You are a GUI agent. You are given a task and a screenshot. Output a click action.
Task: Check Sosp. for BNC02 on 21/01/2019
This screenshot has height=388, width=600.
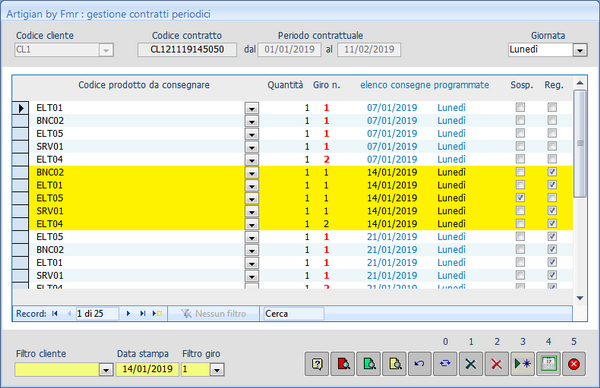click(520, 249)
